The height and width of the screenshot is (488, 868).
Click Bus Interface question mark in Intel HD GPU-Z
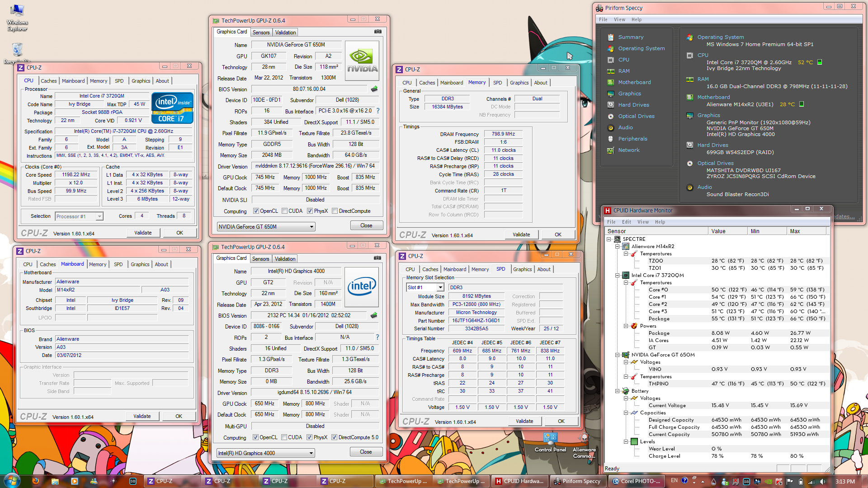point(377,337)
